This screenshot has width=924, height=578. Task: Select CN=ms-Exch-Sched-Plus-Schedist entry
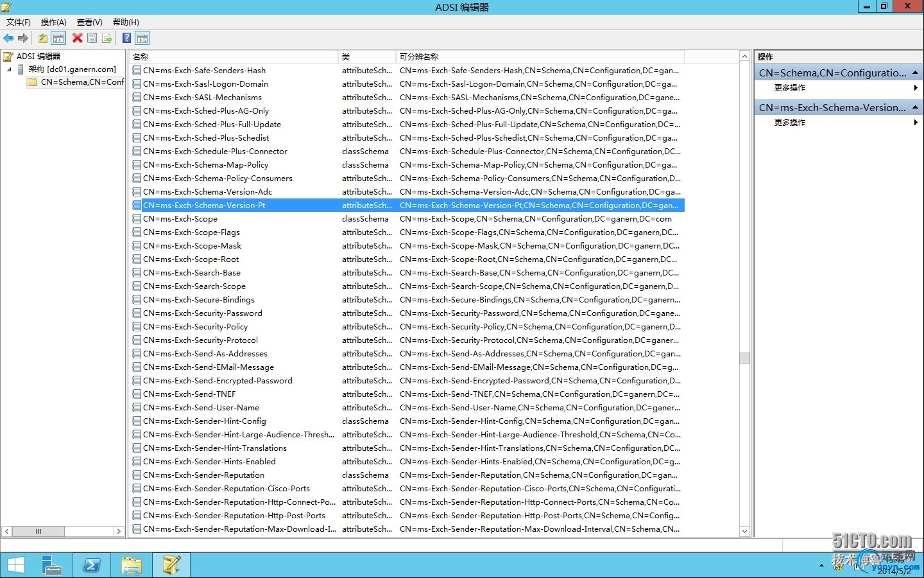click(x=206, y=138)
